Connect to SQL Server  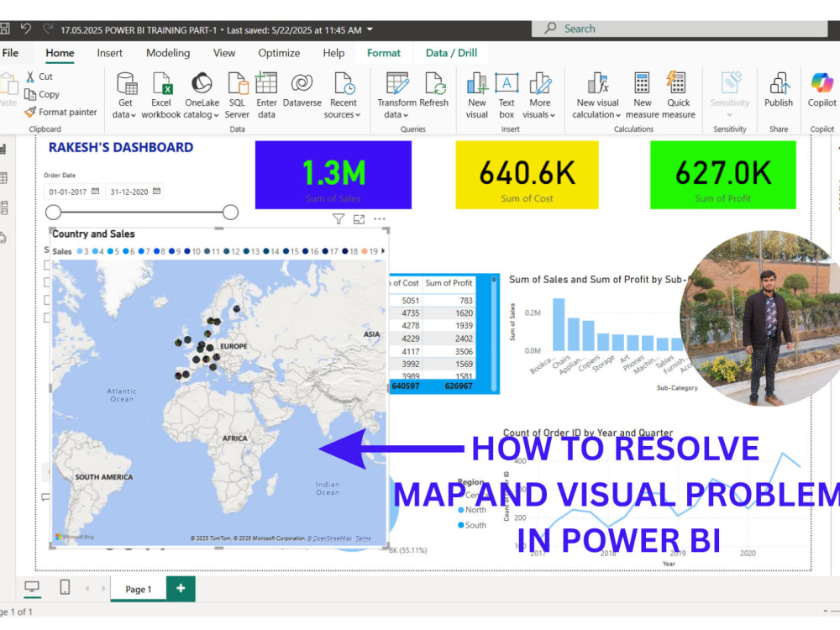[x=238, y=96]
